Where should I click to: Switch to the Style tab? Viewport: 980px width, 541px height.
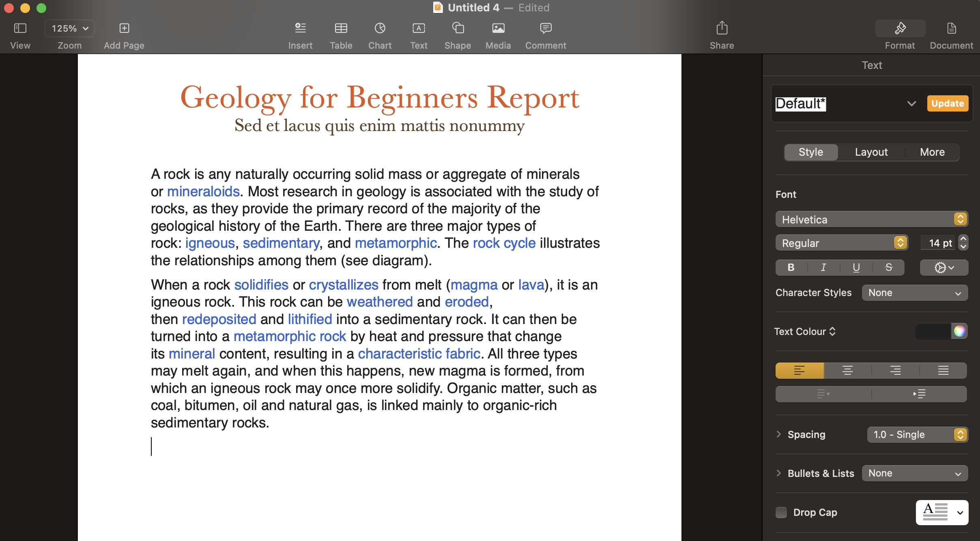(811, 152)
